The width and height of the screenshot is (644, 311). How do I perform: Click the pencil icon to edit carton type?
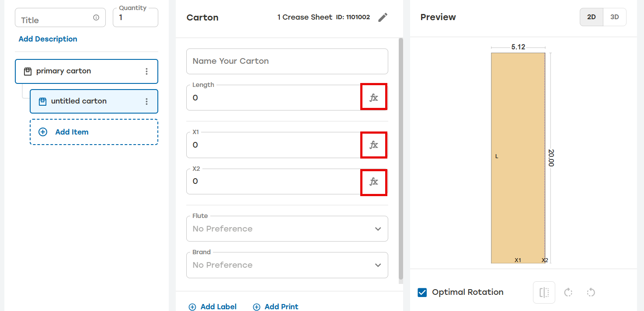click(383, 17)
